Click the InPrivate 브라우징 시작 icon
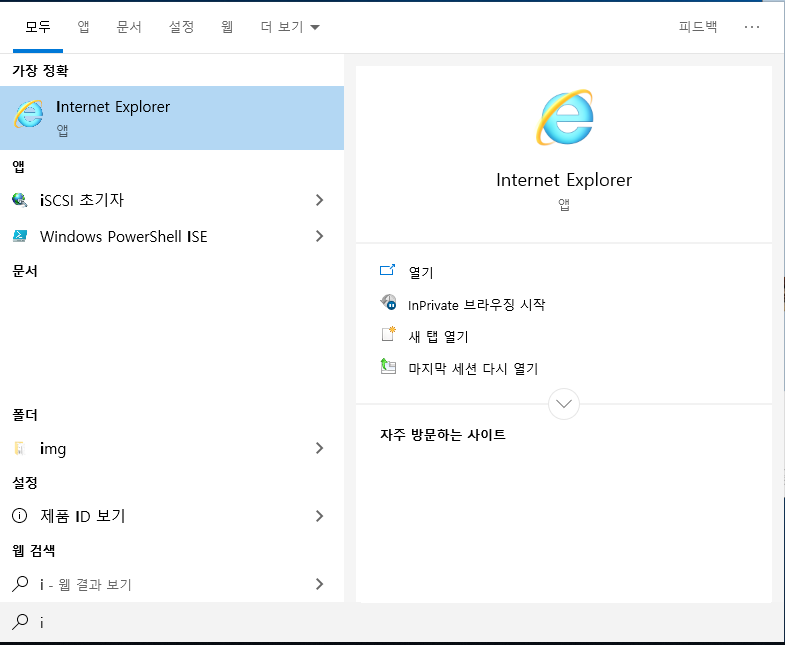Screen dimensions: 785x645 [x=389, y=304]
